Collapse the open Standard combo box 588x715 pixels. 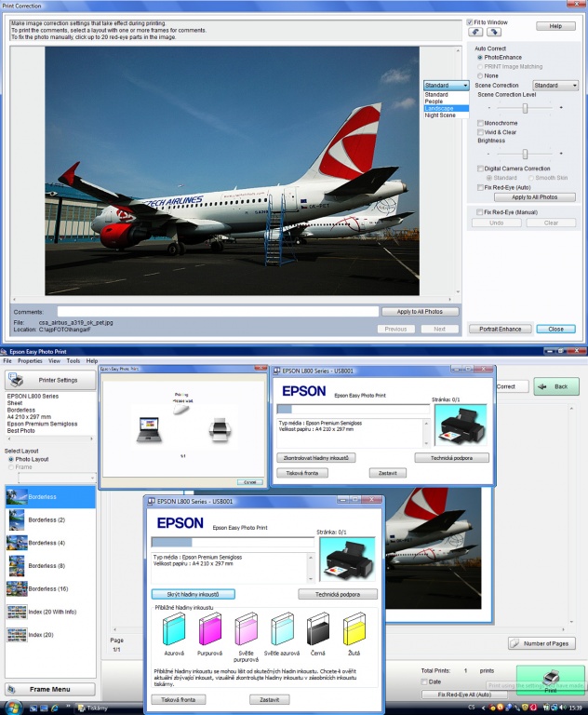point(447,86)
